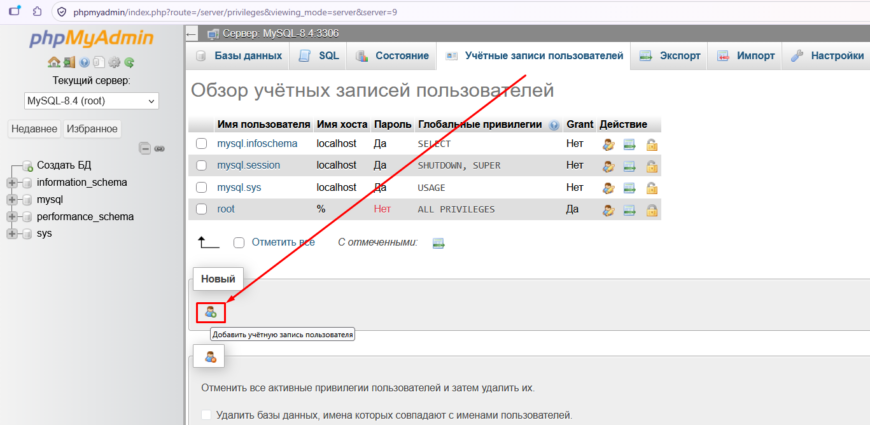Export icon next to 'С отмеченными'
This screenshot has width=870, height=425.
coord(439,243)
